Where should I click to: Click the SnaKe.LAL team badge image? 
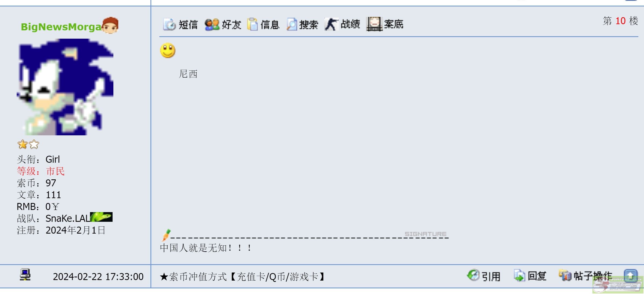tap(101, 217)
